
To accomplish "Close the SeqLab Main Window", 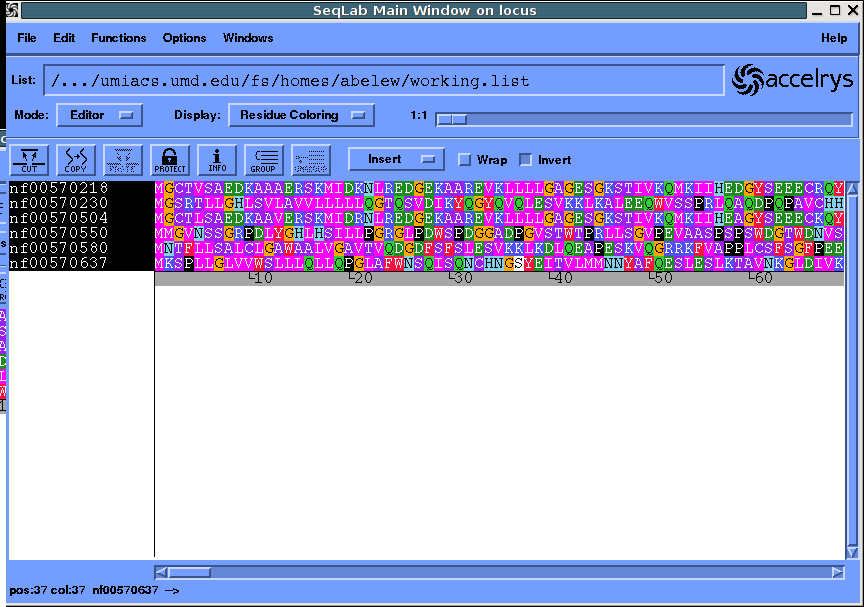I will (x=853, y=10).
